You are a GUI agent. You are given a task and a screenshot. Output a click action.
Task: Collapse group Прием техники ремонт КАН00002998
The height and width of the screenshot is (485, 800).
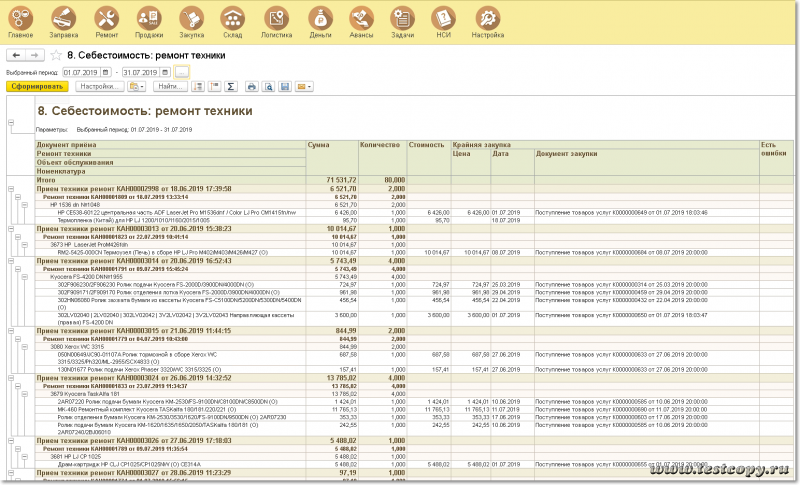(11, 189)
